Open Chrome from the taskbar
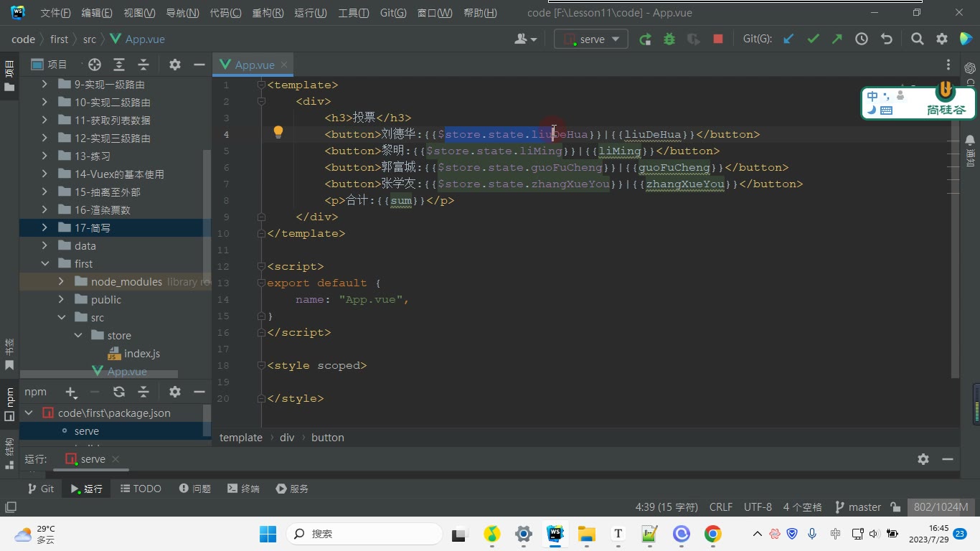 [712, 534]
